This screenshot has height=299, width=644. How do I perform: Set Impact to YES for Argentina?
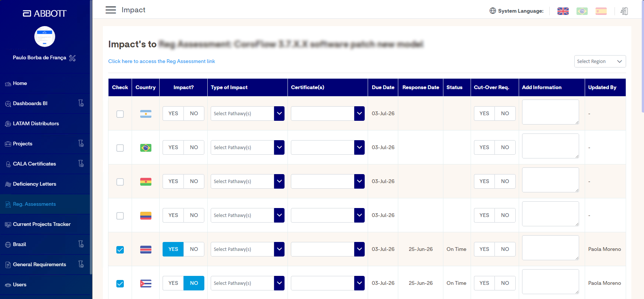point(173,113)
